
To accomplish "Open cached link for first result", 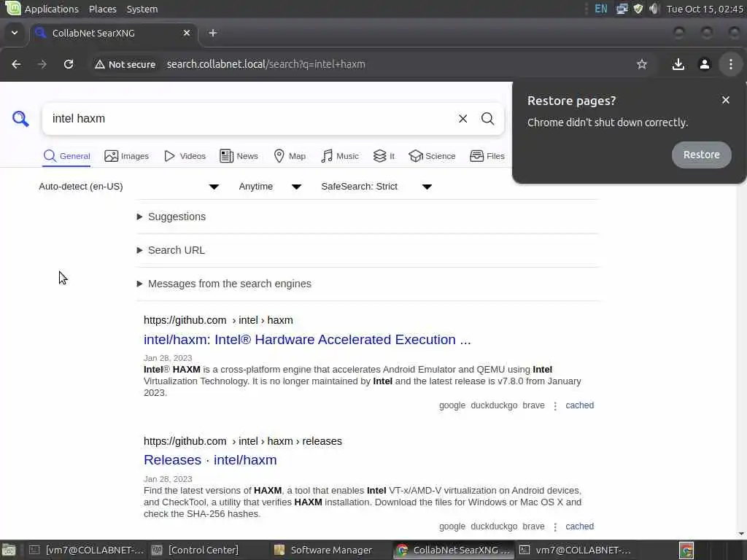I will click(x=579, y=405).
